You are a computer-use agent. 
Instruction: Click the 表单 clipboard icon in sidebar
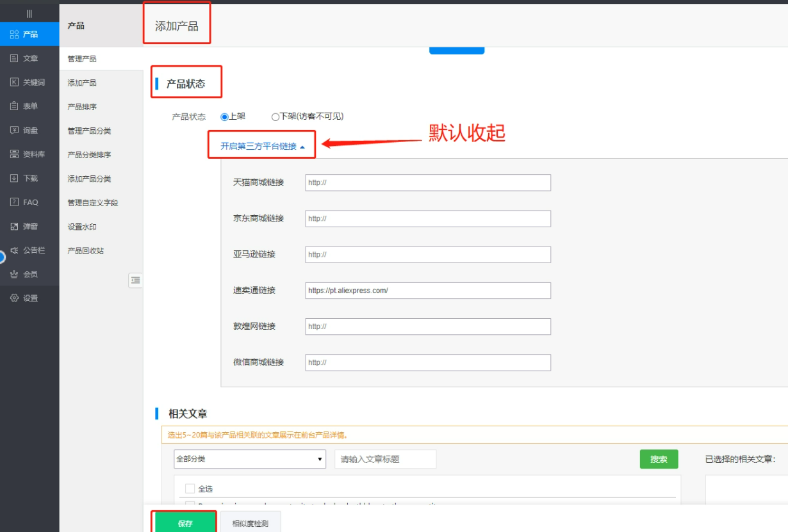[x=14, y=106]
